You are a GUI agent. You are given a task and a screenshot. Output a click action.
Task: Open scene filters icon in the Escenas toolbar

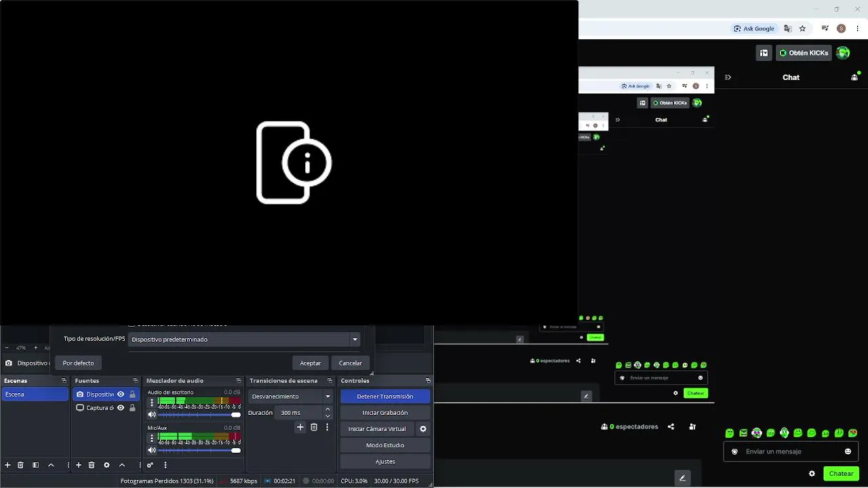pyautogui.click(x=35, y=465)
